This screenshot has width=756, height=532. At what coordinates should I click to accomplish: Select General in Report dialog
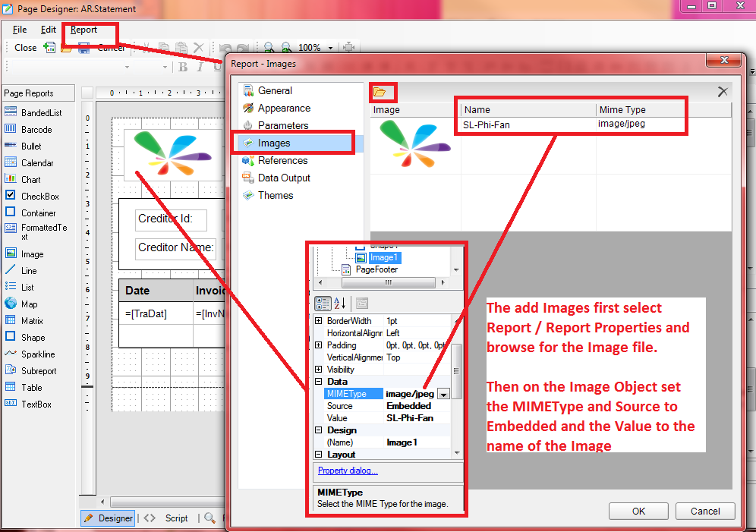268,90
